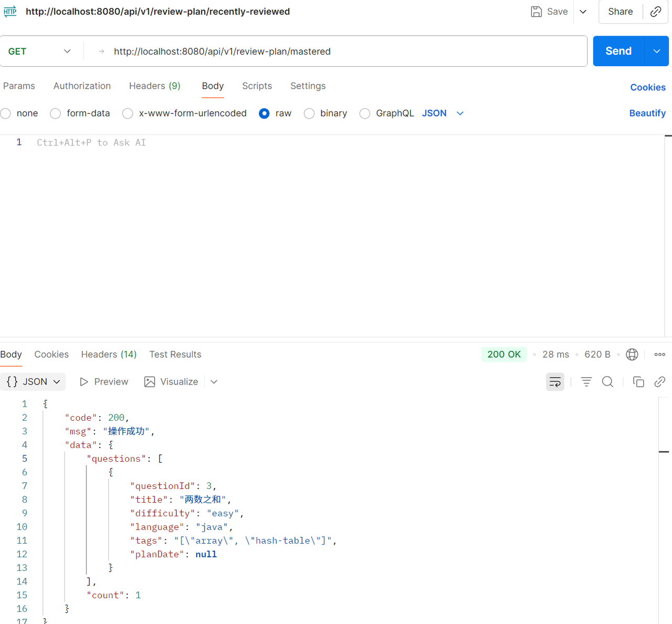
Task: Select the GraphQL radio button
Action: pyautogui.click(x=365, y=113)
